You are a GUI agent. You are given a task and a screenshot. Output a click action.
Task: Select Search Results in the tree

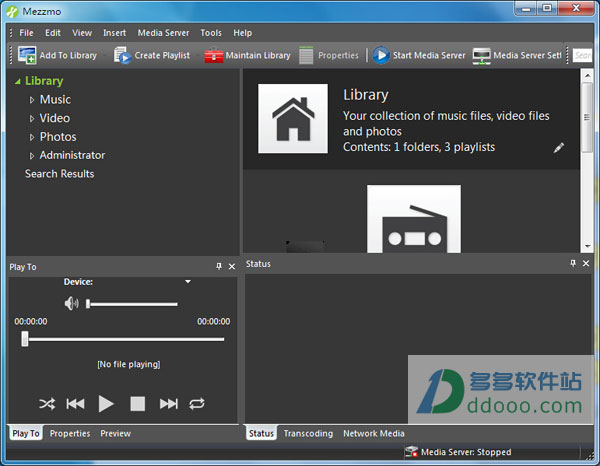tap(59, 174)
